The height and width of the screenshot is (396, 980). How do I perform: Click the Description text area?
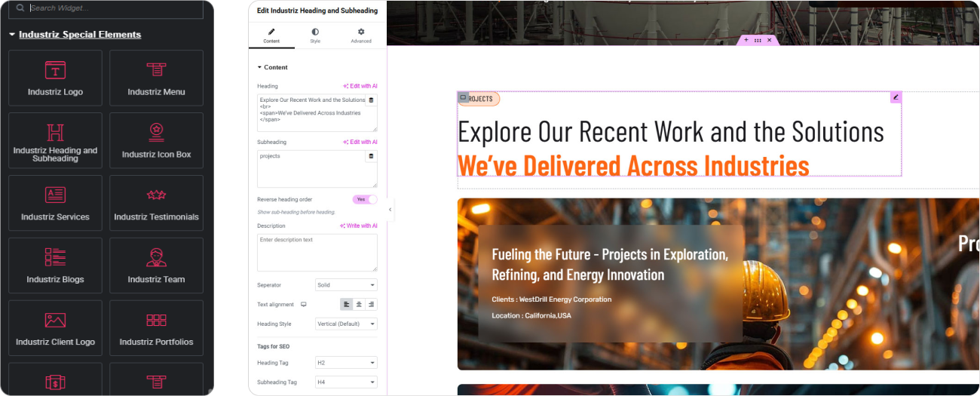[317, 253]
